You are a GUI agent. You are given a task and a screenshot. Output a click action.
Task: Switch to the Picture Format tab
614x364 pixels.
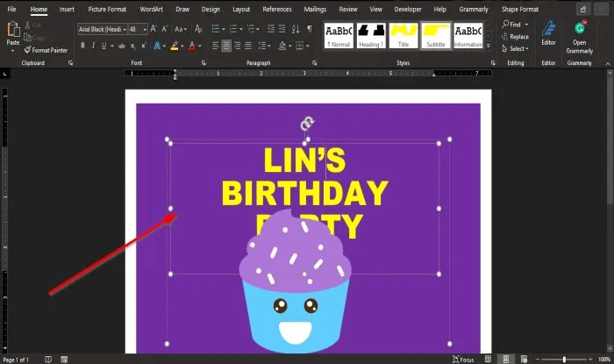[x=107, y=9]
